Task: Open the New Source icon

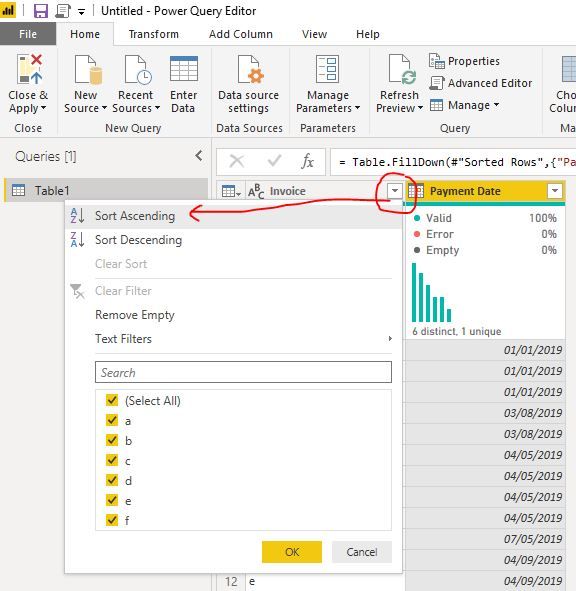Action: tap(88, 69)
